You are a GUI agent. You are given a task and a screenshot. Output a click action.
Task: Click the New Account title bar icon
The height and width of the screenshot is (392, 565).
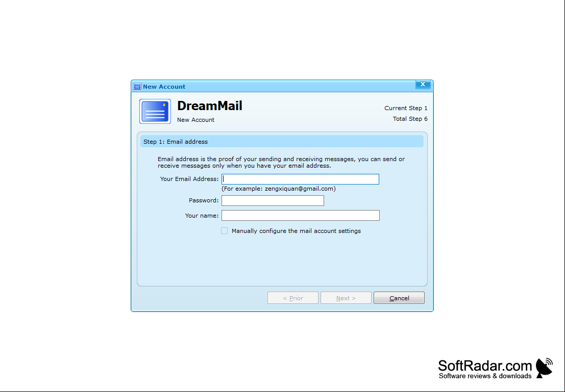pyautogui.click(x=137, y=86)
